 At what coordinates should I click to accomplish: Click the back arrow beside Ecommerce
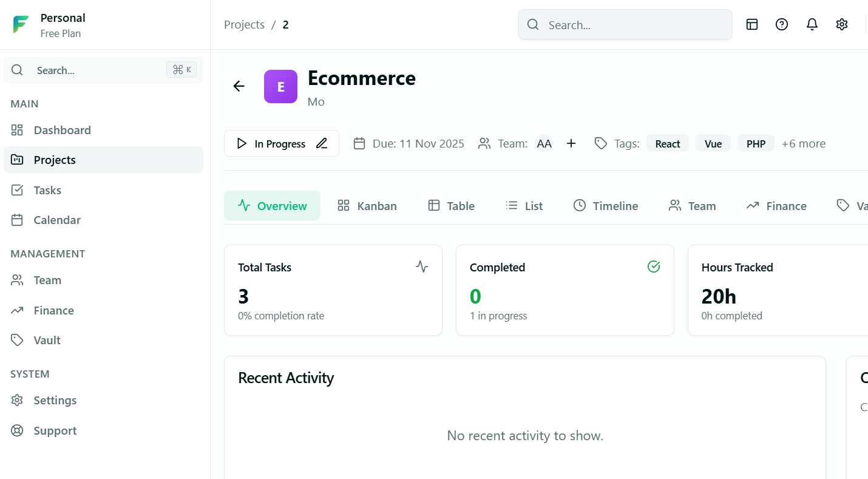click(x=239, y=86)
